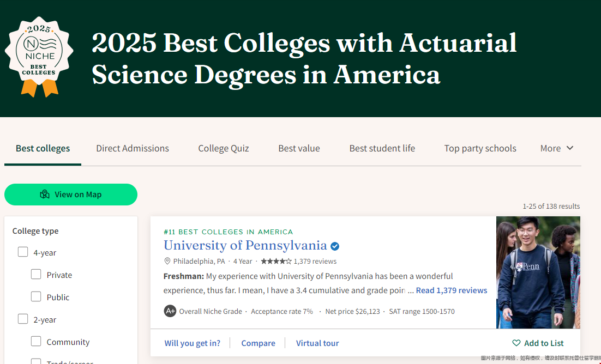Tick the Private checkbox
Viewport: 601px width, 364px height.
36,274
